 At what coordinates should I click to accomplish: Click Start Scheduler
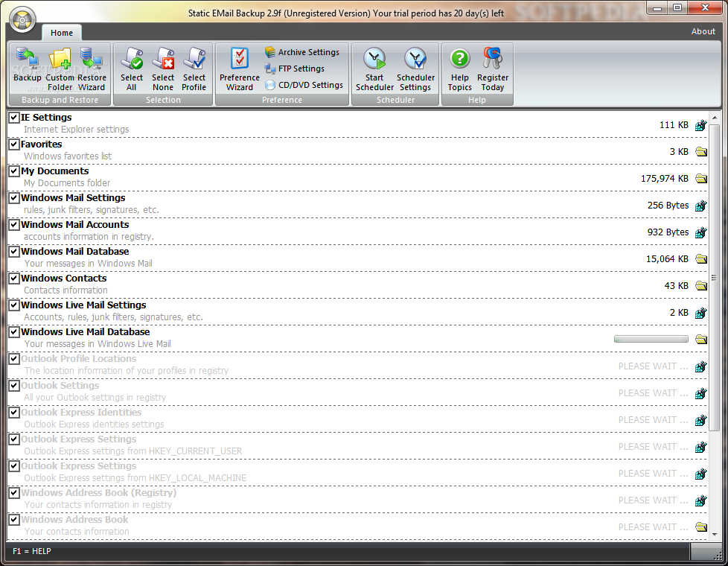(374, 69)
